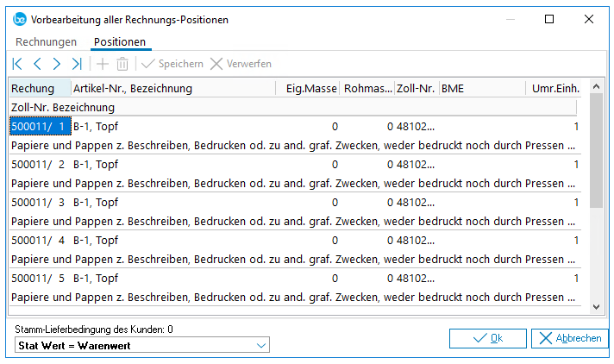Click Verwerfen to discard changes

pos(241,64)
